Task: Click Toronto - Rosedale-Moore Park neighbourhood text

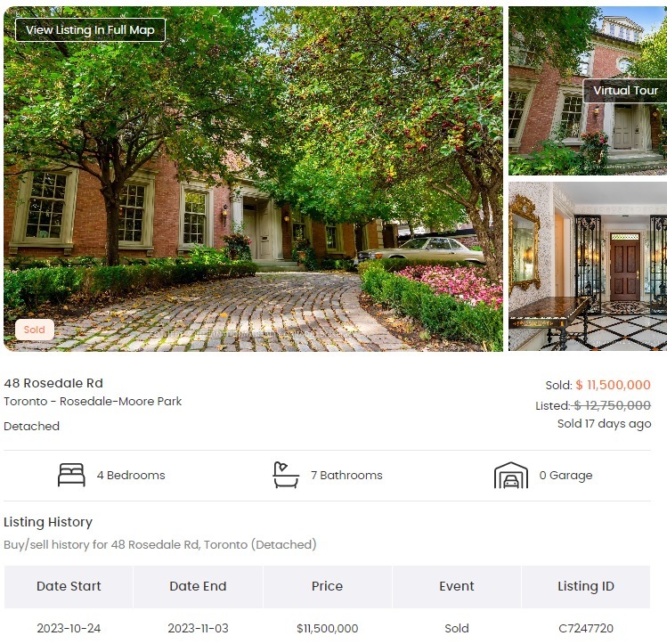Action: (x=93, y=401)
